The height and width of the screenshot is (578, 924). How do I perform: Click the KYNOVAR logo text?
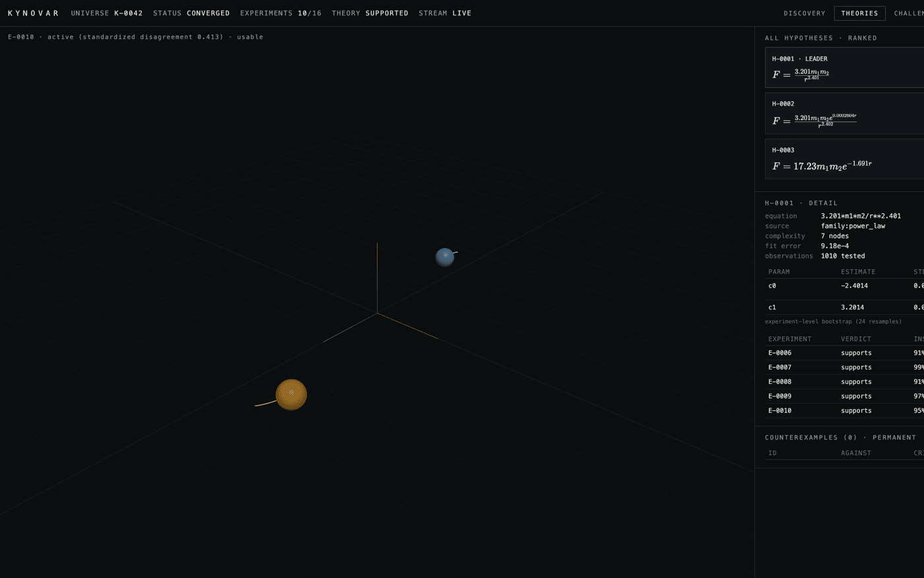tap(33, 13)
